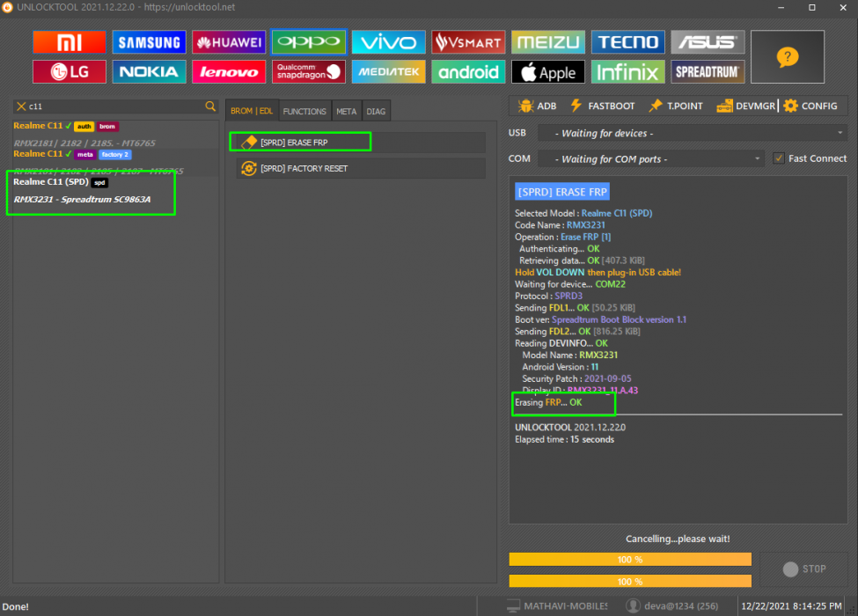Pick the Infinix brand logo

point(628,71)
